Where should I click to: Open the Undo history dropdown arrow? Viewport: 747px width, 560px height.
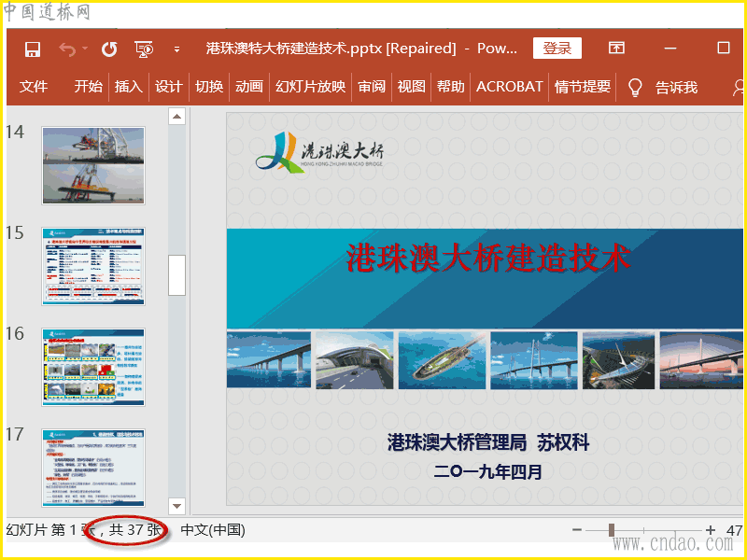point(85,49)
